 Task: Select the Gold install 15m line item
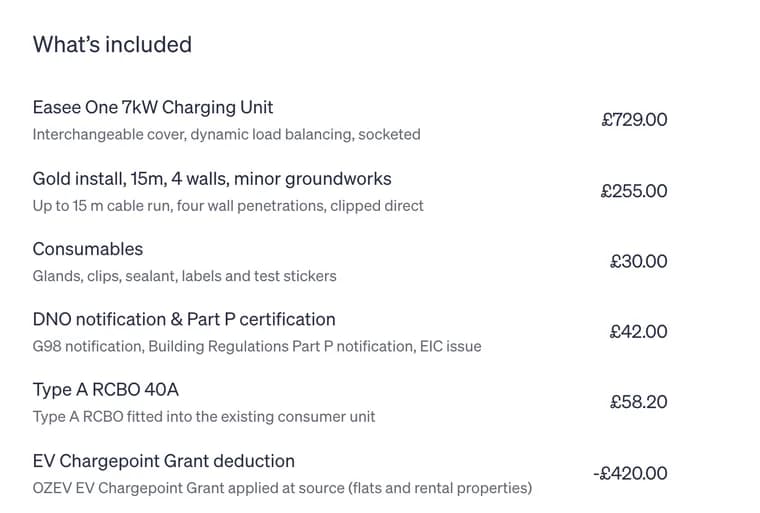(212, 179)
